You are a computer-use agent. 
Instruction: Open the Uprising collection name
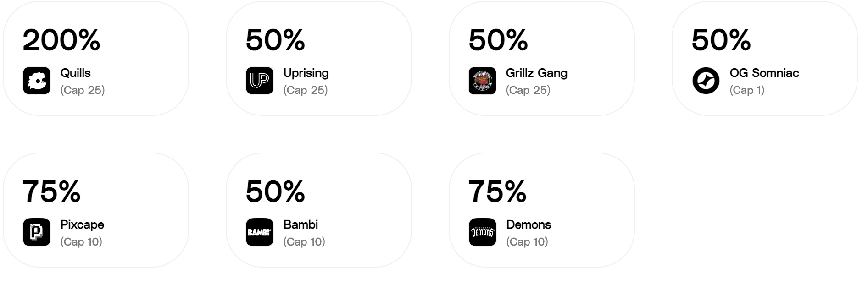(x=306, y=73)
